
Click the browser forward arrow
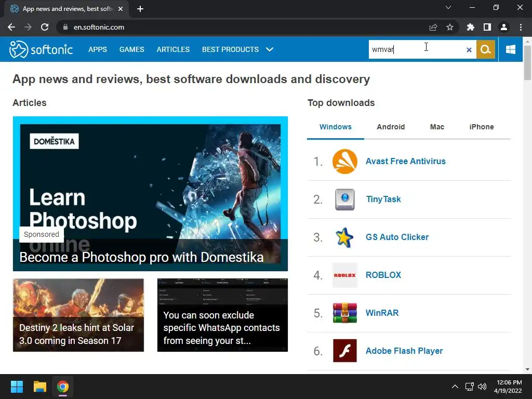click(x=28, y=27)
